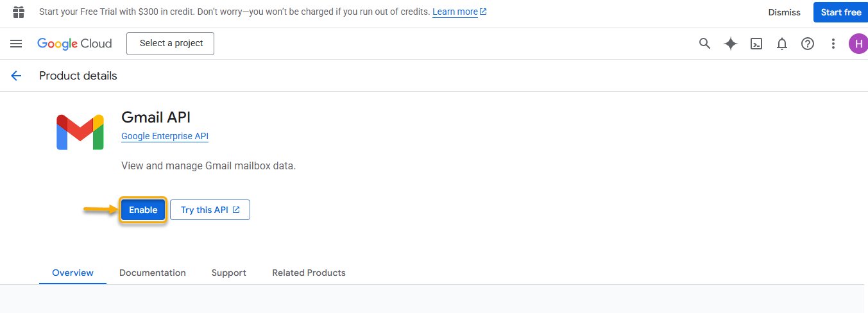The height and width of the screenshot is (313, 868).
Task: Click the Gmail API logo
Action: (x=80, y=132)
